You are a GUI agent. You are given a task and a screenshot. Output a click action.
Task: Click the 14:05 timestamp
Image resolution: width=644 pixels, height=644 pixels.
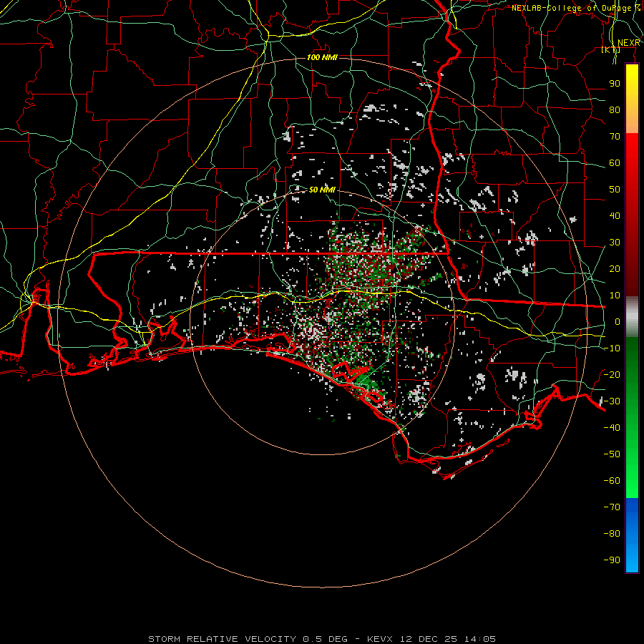[x=480, y=639]
